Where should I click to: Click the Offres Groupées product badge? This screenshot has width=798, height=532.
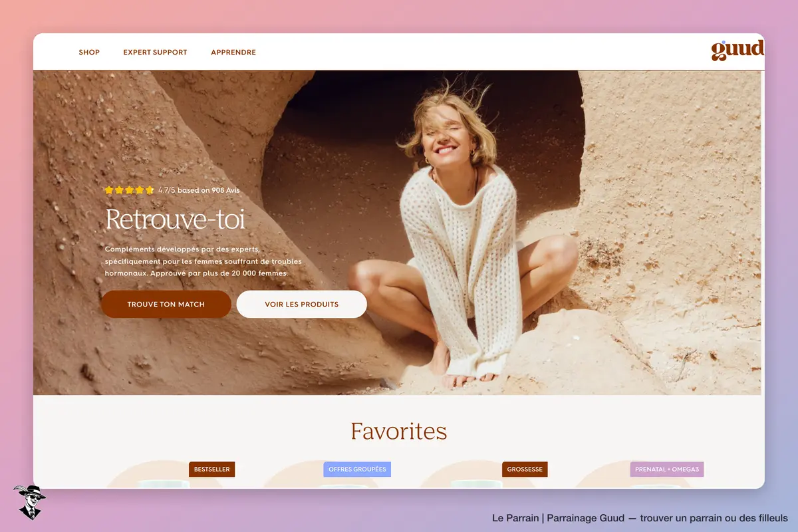click(357, 469)
